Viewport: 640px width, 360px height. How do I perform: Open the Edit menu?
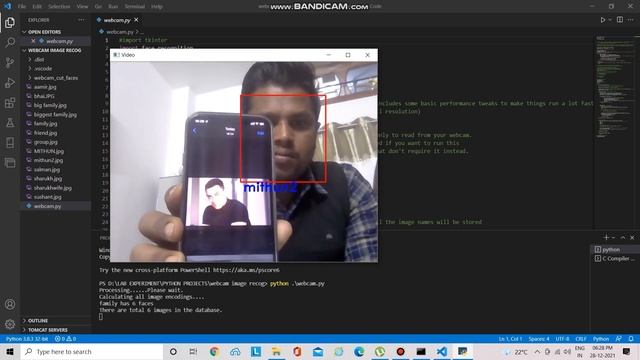pyautogui.click(x=37, y=7)
